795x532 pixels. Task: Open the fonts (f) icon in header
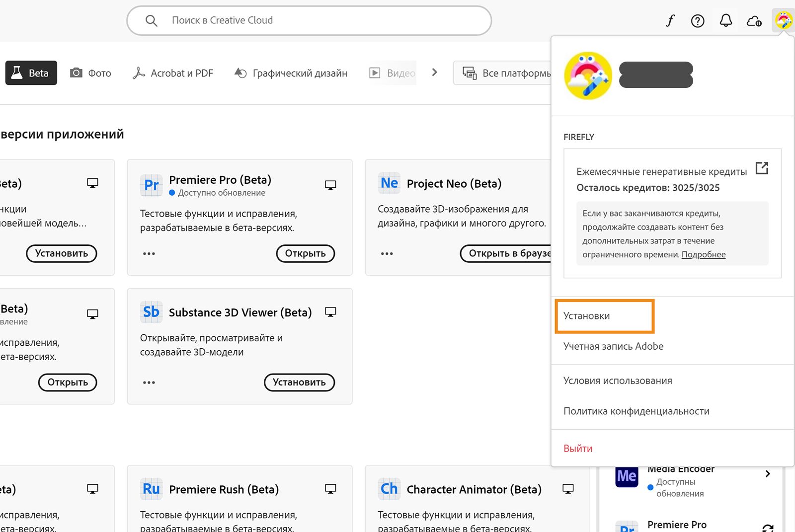(670, 20)
